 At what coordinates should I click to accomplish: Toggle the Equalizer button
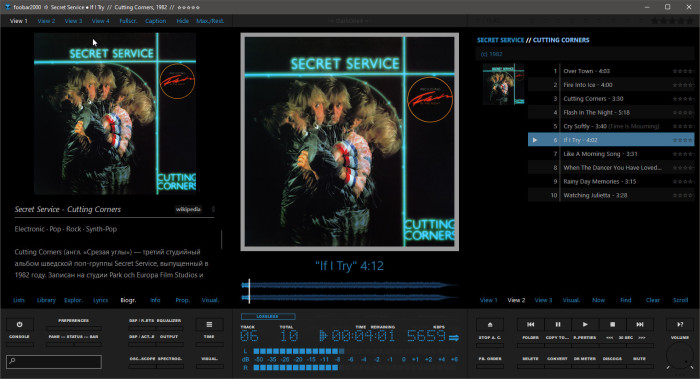pos(169,321)
